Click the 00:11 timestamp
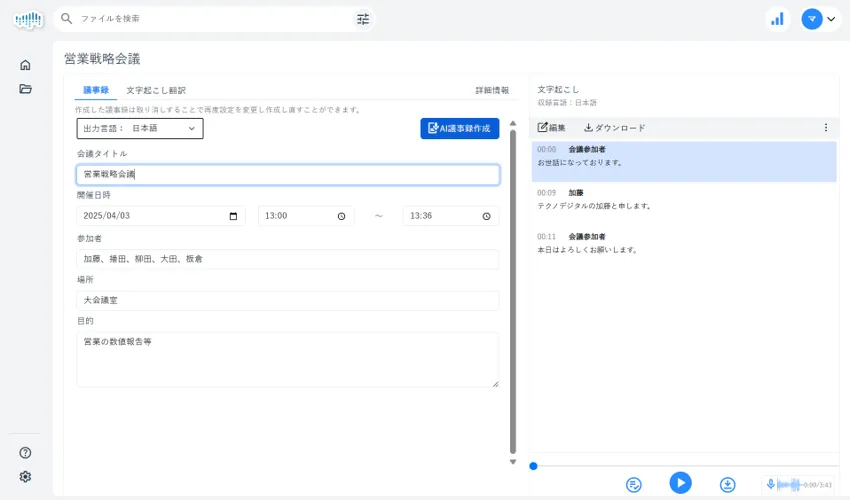Screen dimensions: 850x500 pyautogui.click(x=546, y=236)
